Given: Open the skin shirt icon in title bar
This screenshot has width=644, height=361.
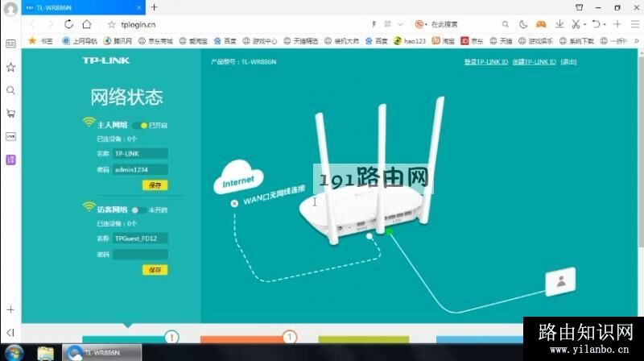Looking at the screenshot, I should 579,7.
